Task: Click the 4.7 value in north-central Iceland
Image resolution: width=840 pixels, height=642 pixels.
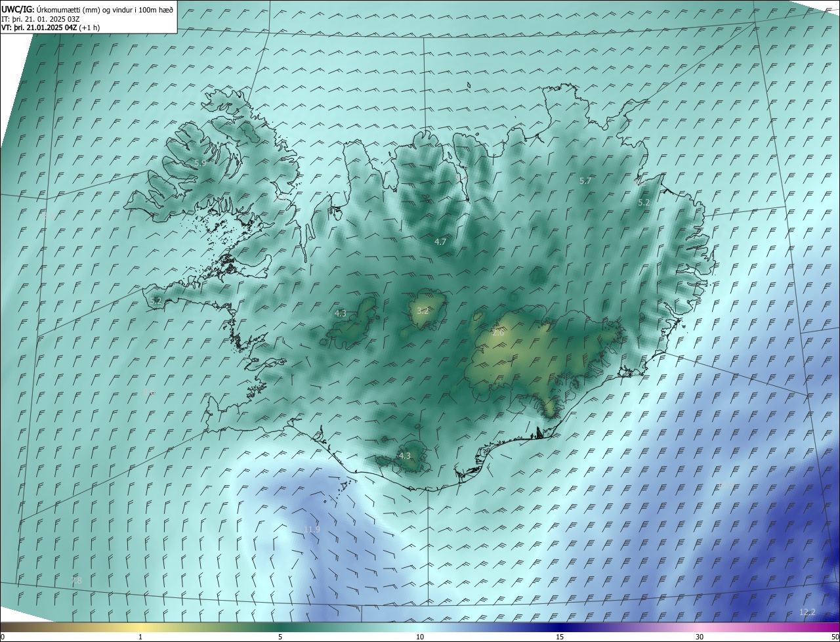Action: tap(440, 242)
